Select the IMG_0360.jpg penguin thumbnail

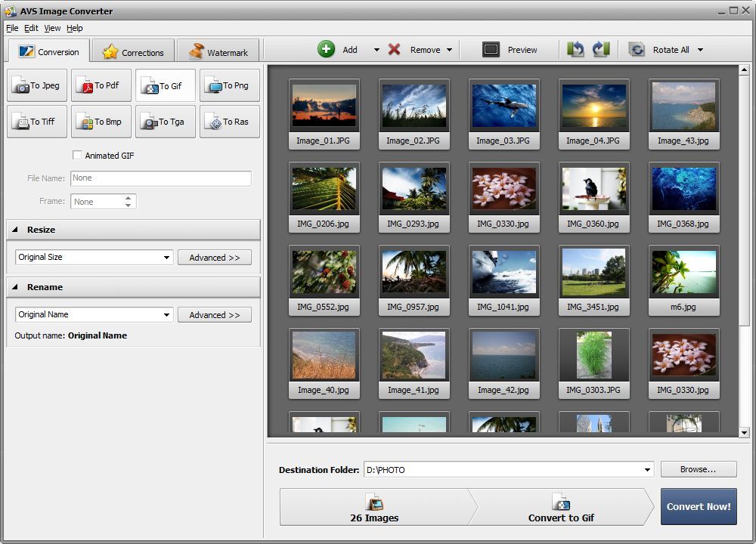(594, 189)
